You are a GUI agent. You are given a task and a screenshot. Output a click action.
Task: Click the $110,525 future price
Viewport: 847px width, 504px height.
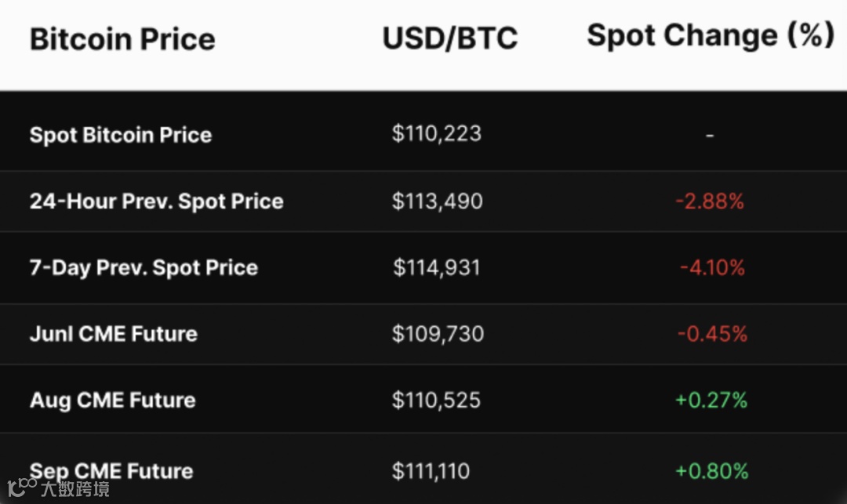tap(437, 401)
